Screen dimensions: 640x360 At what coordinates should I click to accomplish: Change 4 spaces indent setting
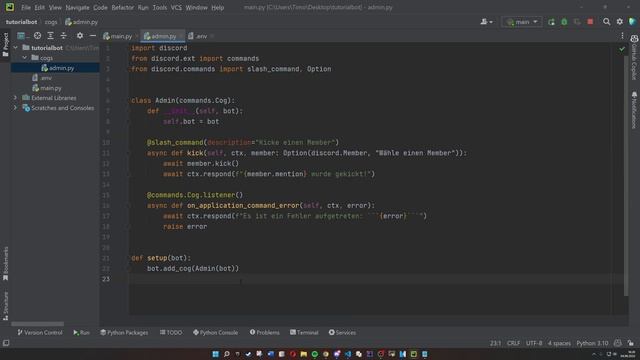click(x=559, y=343)
